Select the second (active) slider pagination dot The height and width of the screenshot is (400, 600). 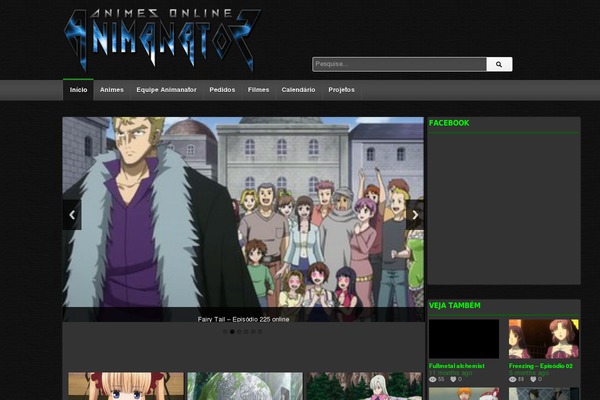pyautogui.click(x=232, y=332)
